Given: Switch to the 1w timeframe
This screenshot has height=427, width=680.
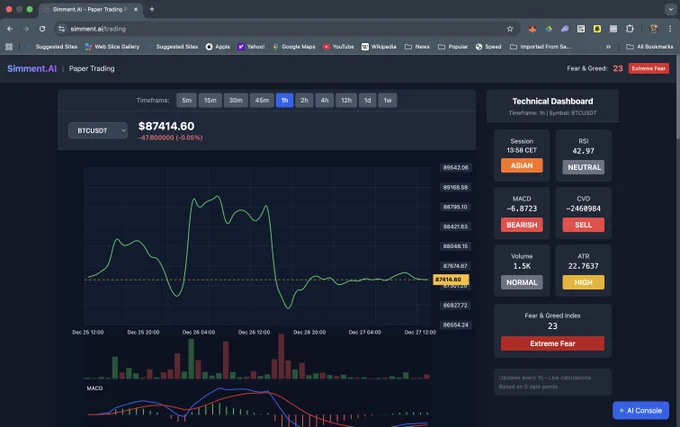Looking at the screenshot, I should click(x=387, y=100).
